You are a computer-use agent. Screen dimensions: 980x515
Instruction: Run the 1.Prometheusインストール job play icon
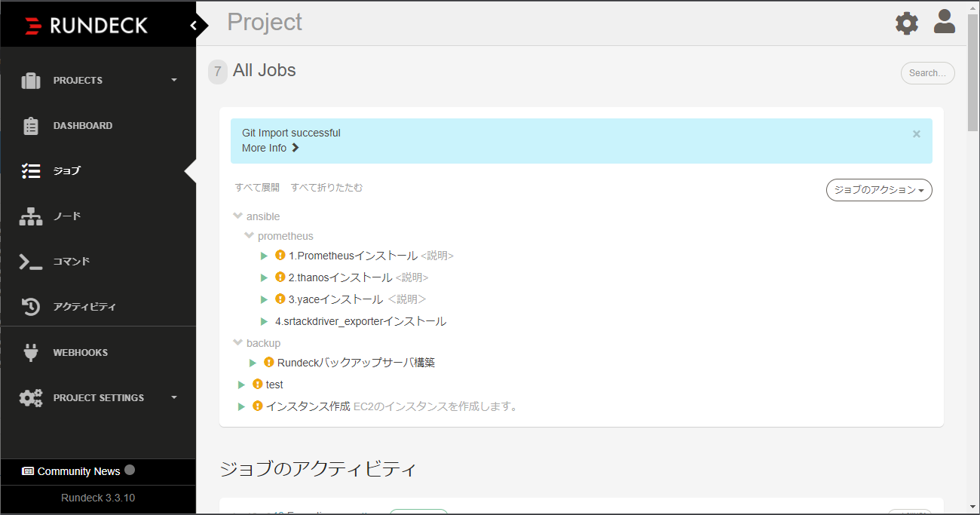[x=265, y=256]
